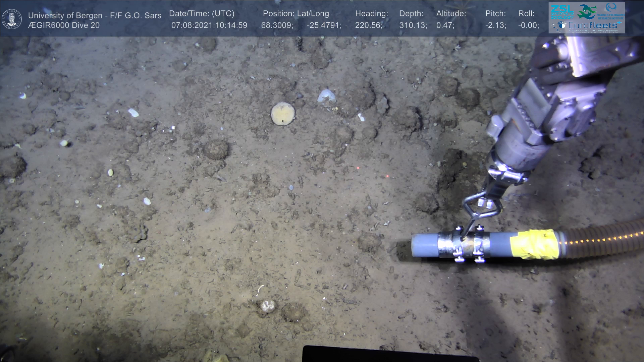Click the Position: Lat/Long header label

pyautogui.click(x=296, y=14)
